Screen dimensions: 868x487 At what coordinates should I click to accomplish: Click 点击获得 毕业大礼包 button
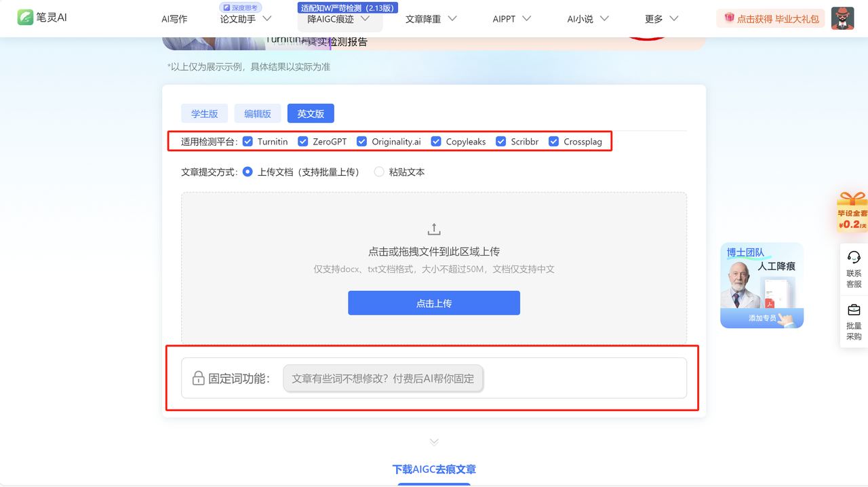770,18
